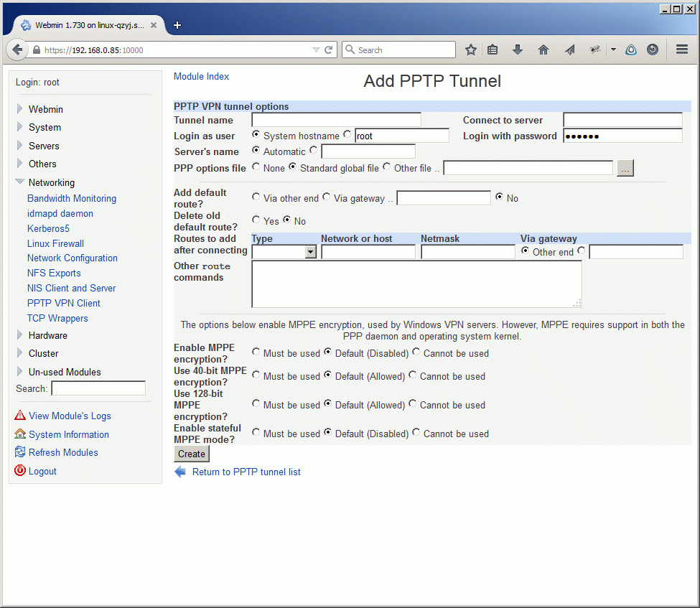Screen dimensions: 700x608
Task: Open the downloads arrow icon
Action: click(x=518, y=50)
